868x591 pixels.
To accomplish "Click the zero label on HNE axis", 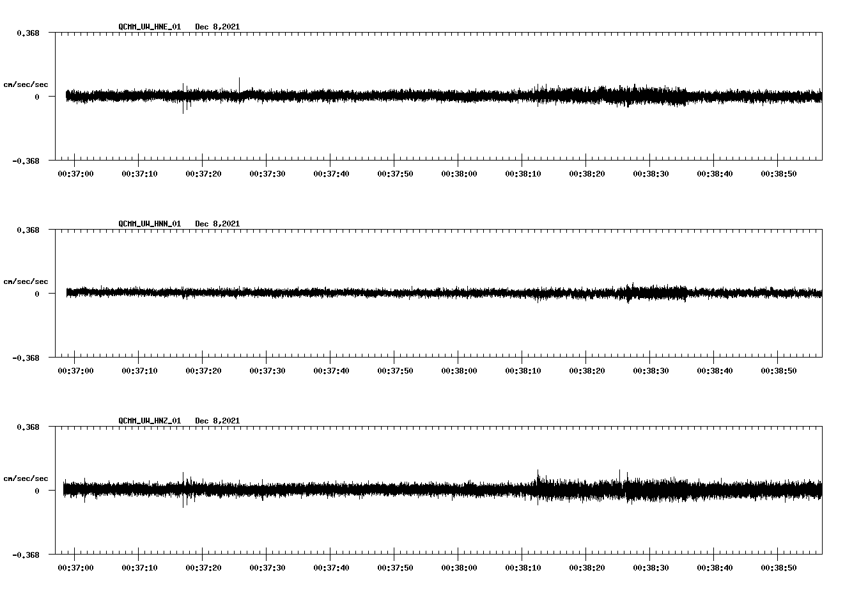I will coord(37,97).
